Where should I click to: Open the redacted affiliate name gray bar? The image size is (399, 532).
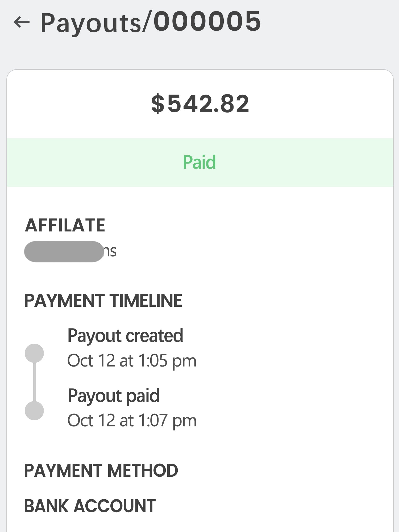pos(64,251)
